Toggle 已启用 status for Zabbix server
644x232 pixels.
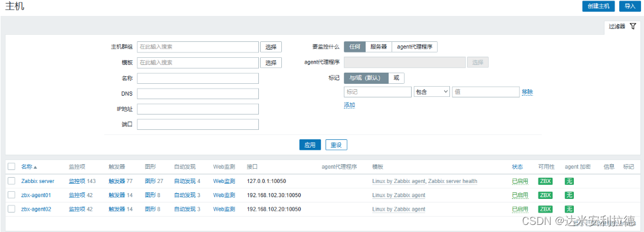[x=520, y=181]
